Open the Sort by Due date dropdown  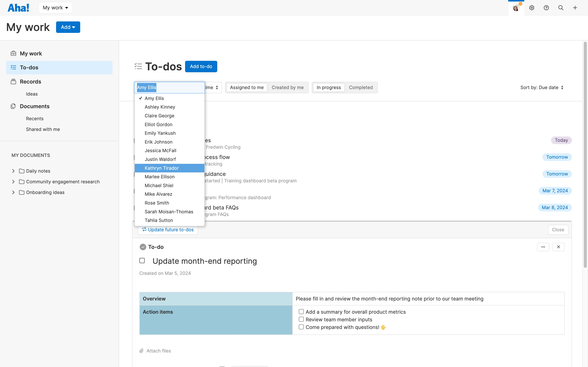point(542,87)
